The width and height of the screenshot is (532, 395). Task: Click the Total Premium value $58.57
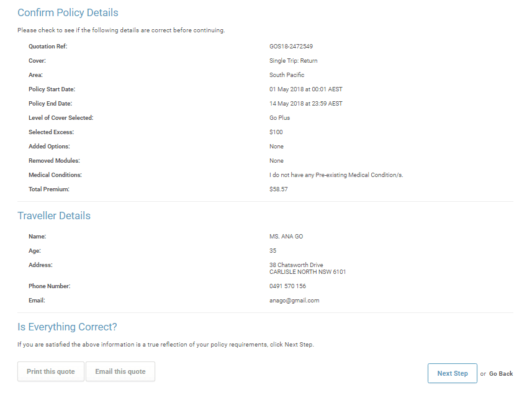coord(279,189)
